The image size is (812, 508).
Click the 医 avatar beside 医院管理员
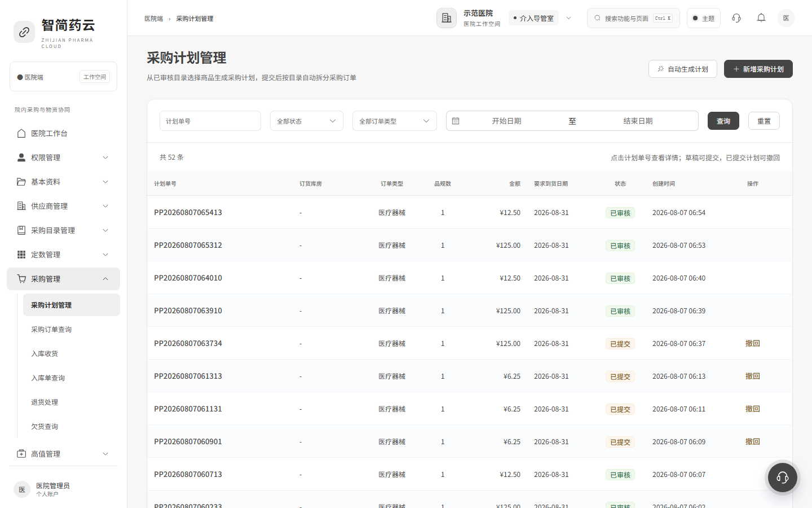coord(22,489)
